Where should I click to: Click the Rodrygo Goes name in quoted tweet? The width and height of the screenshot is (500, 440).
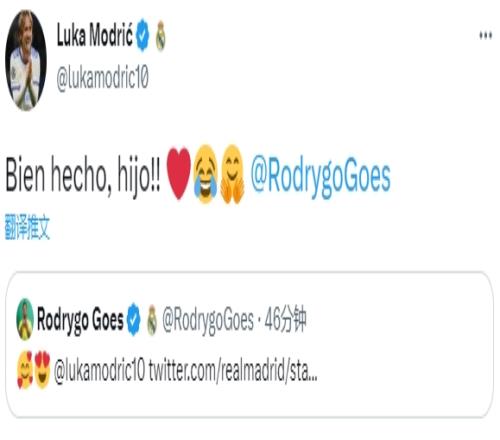coord(80,319)
